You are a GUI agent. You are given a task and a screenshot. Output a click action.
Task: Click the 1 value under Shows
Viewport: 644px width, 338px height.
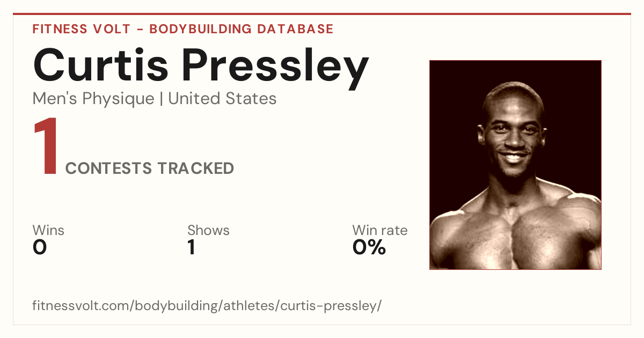191,247
